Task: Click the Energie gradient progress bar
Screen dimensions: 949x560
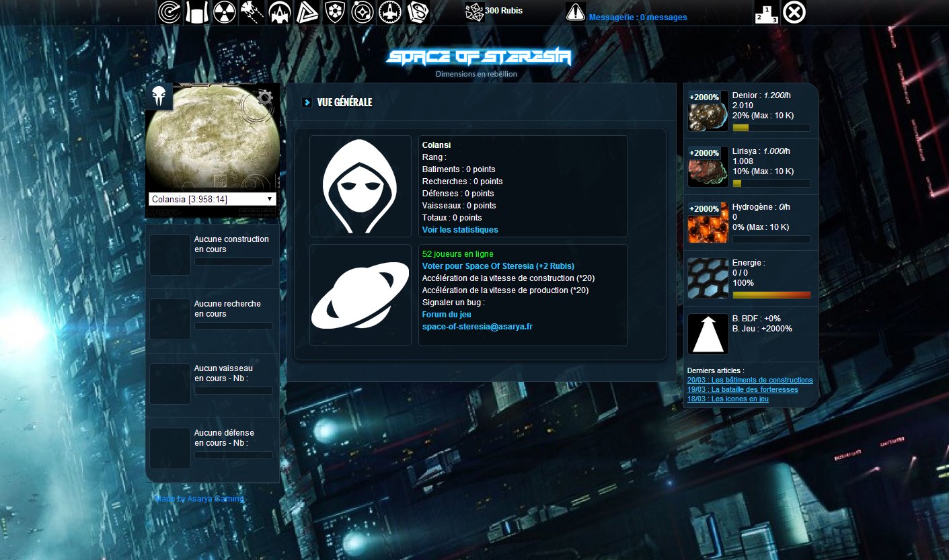Action: pos(771,295)
